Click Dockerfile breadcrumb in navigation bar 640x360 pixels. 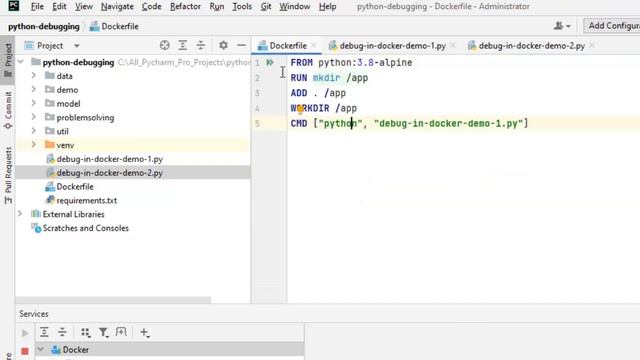(x=114, y=27)
